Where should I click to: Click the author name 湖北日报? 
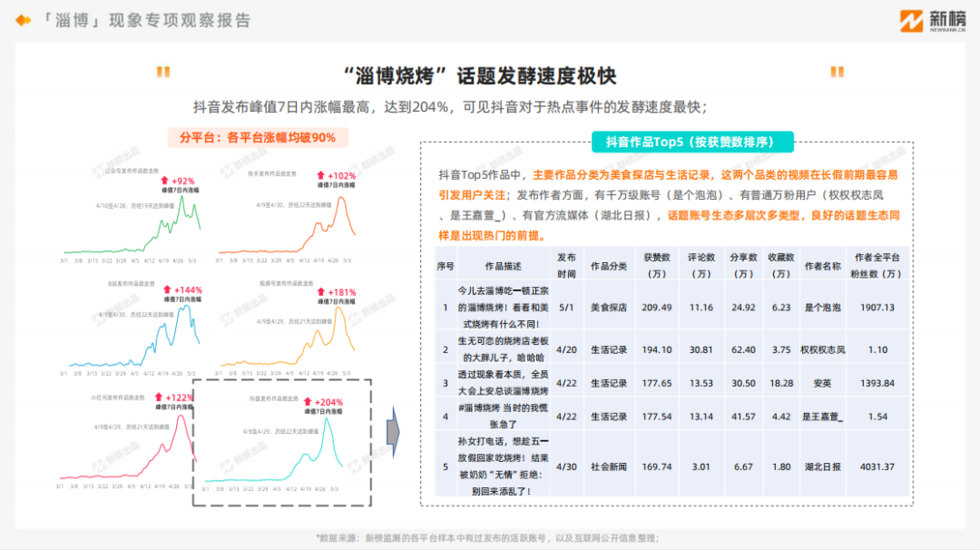pyautogui.click(x=822, y=467)
